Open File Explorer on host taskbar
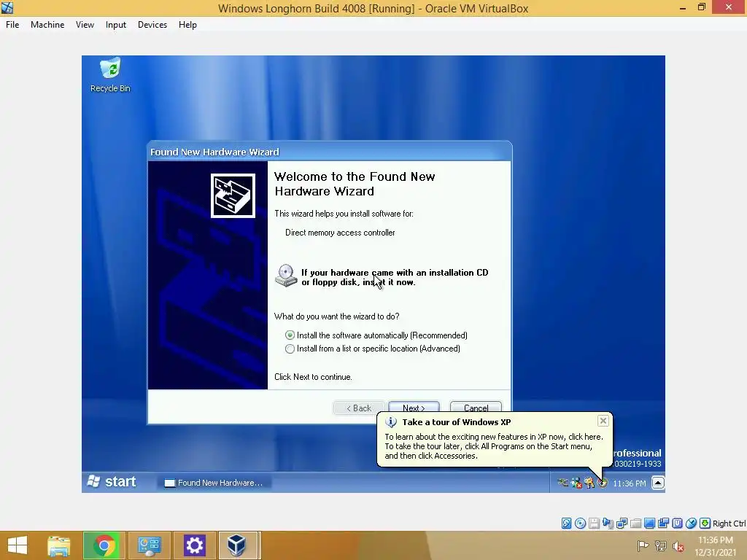 [x=59, y=545]
